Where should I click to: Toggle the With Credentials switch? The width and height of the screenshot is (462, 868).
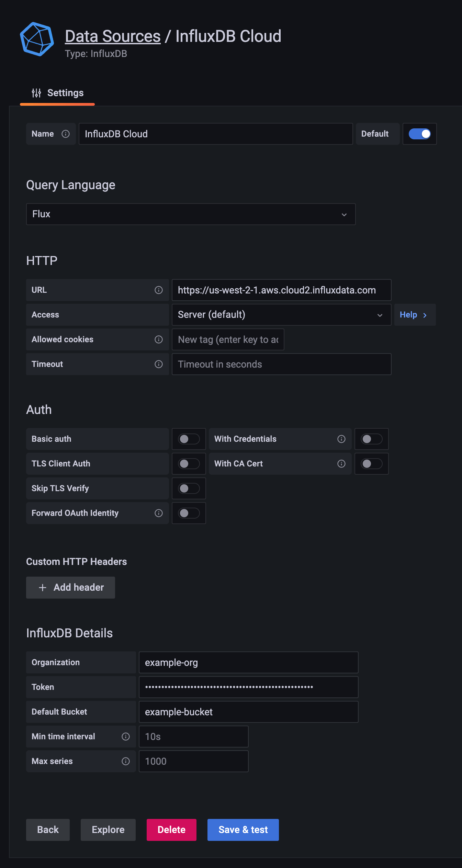click(372, 439)
